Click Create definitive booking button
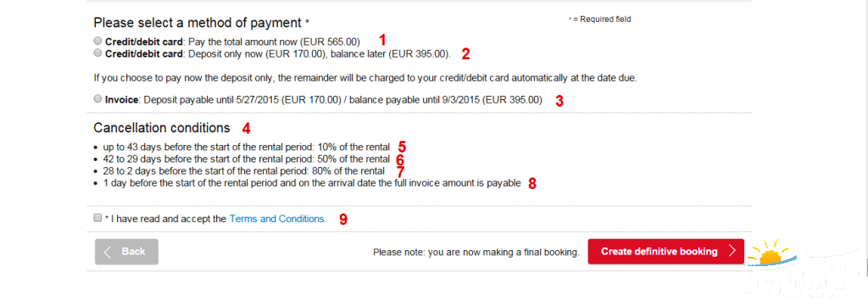 coord(666,252)
